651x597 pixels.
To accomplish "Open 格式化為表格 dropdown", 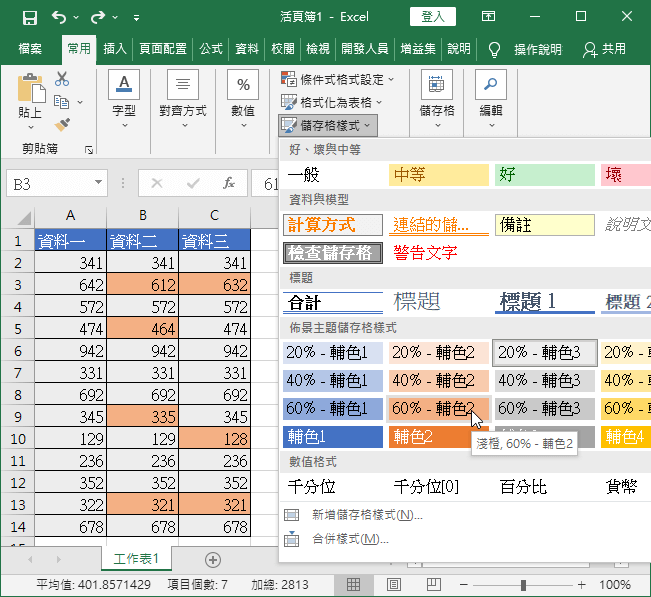I will (x=331, y=102).
